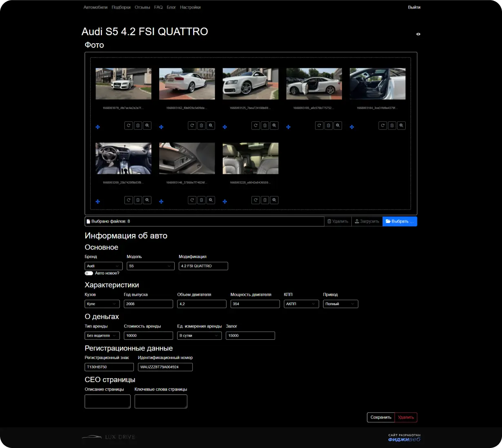Delete photo 1668003185_a0c576b775752 with trash icon
Screen dimensions: 502x448
pos(329,125)
